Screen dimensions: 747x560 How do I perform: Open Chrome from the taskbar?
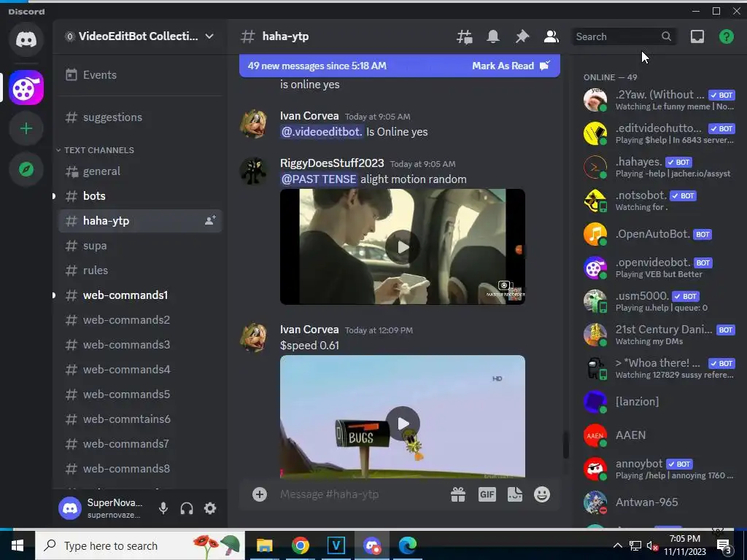tap(300, 545)
